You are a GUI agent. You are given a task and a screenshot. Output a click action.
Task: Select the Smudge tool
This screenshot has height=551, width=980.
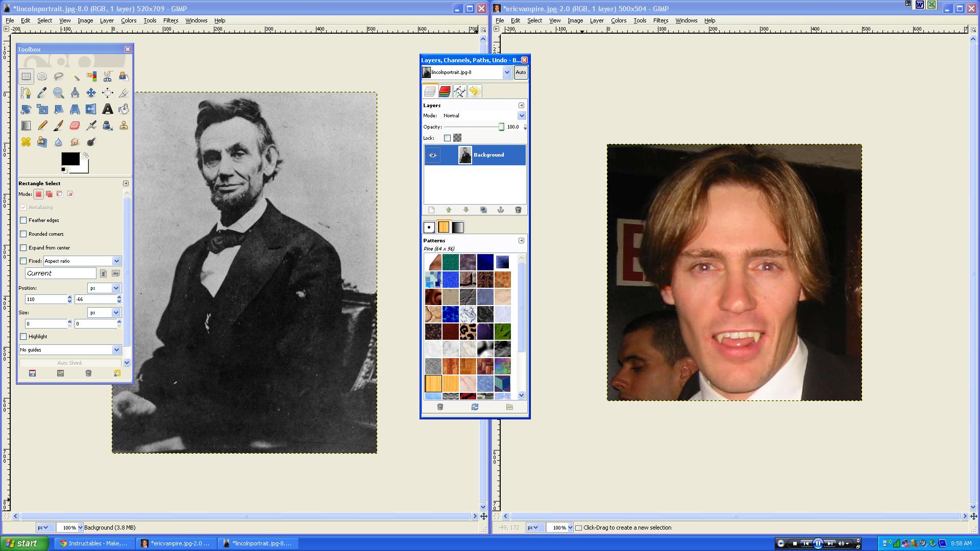(x=75, y=142)
